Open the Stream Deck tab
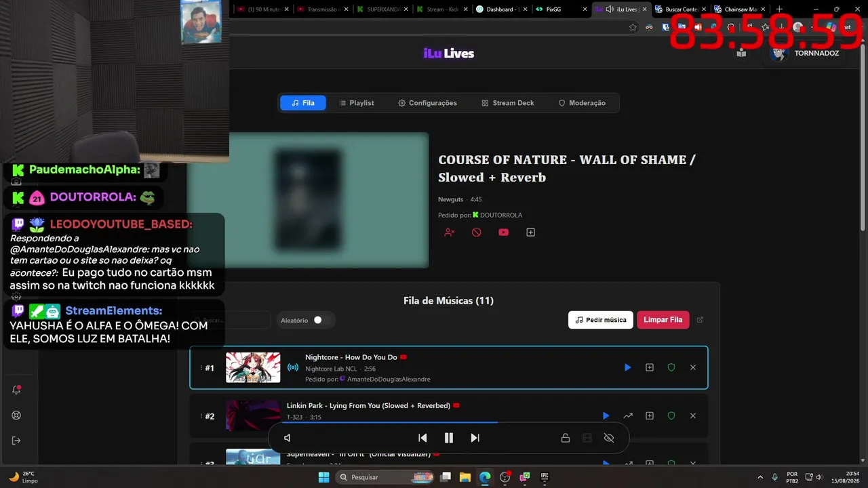868x488 pixels. (x=508, y=103)
